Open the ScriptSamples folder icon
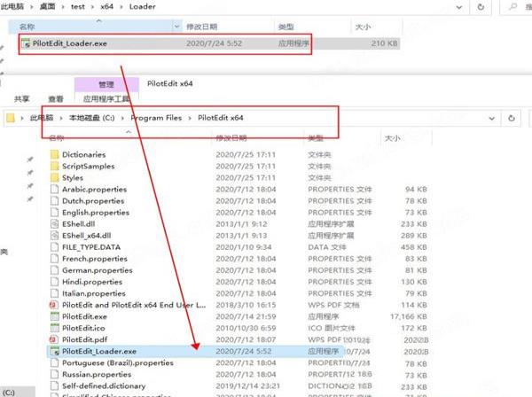This screenshot has height=397, width=532. coord(54,166)
